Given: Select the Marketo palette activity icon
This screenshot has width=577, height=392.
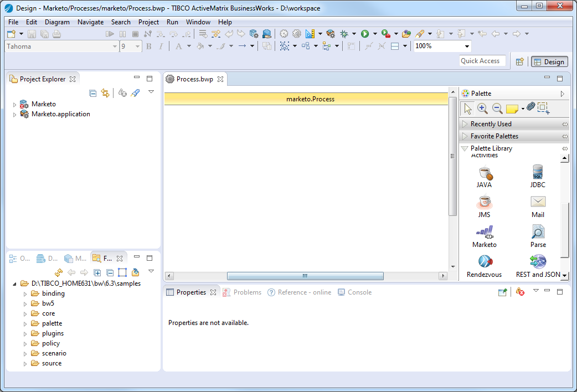Looking at the screenshot, I should pos(485,232).
